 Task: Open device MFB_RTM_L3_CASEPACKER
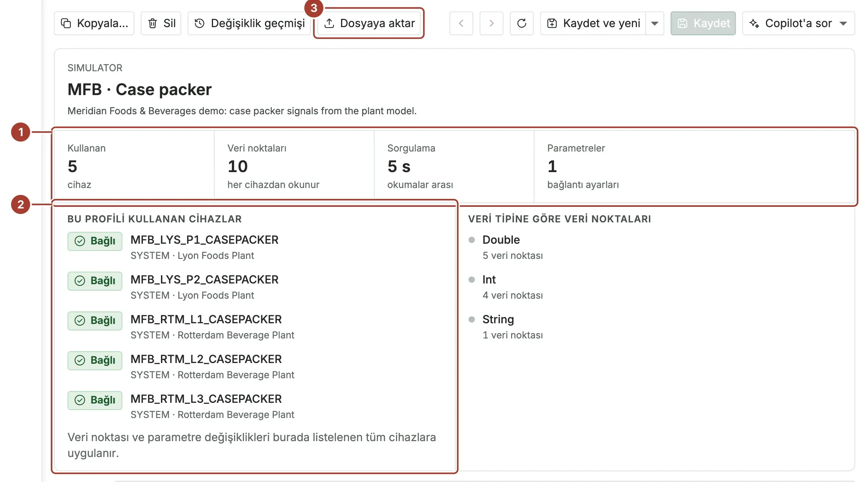point(206,399)
